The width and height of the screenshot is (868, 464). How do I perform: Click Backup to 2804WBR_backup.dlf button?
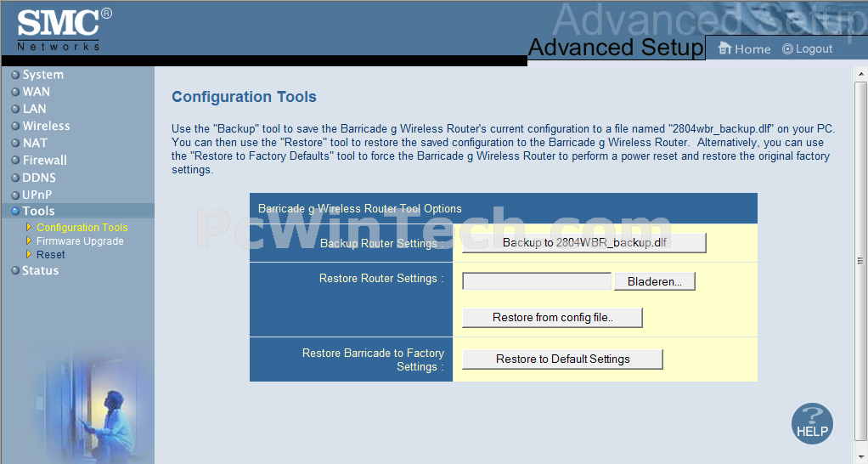point(584,242)
